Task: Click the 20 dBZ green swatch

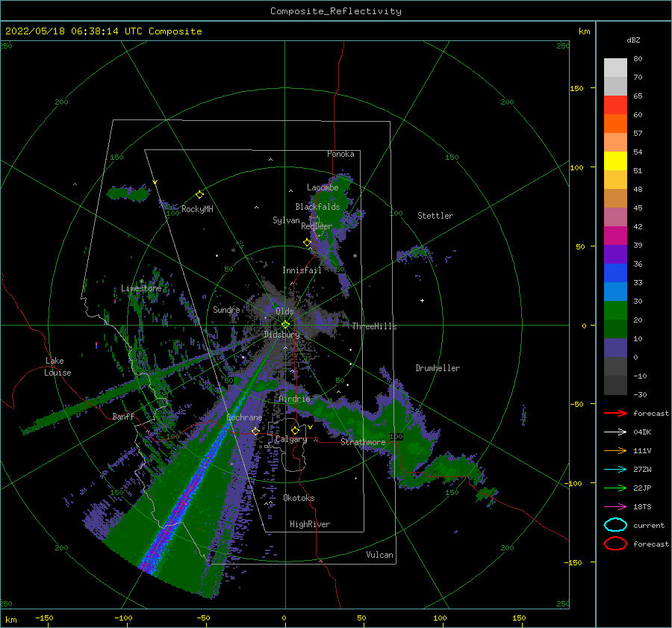Action: (615, 329)
